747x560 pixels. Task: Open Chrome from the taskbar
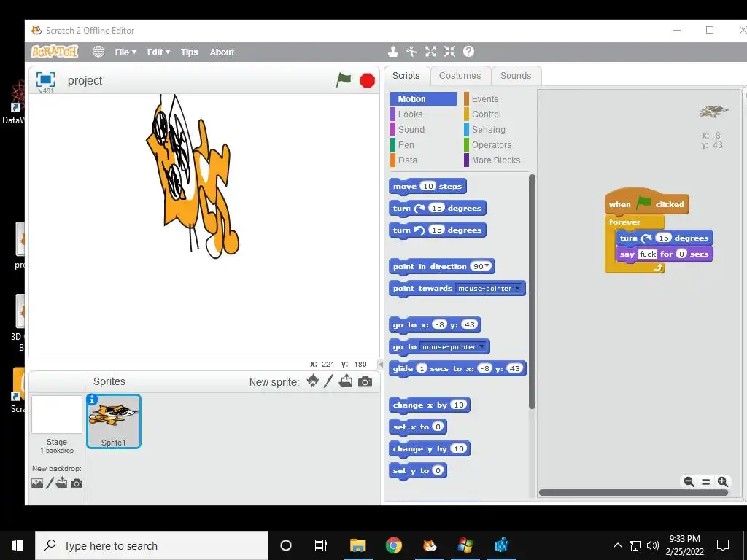[x=393, y=545]
